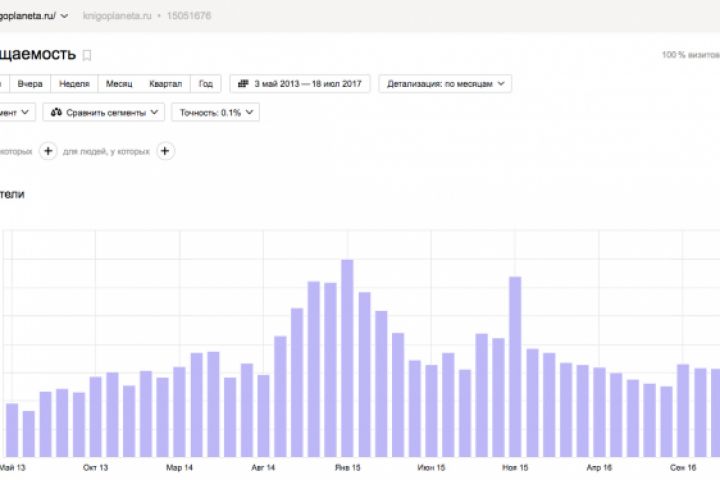
Task: Click the Ноя 15 axis label
Action: pyautogui.click(x=515, y=468)
